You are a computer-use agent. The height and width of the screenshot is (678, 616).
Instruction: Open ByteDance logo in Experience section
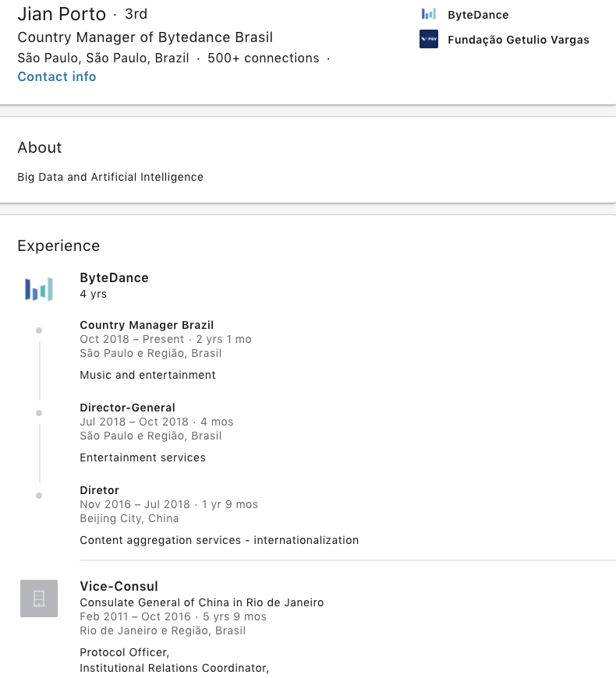point(38,289)
